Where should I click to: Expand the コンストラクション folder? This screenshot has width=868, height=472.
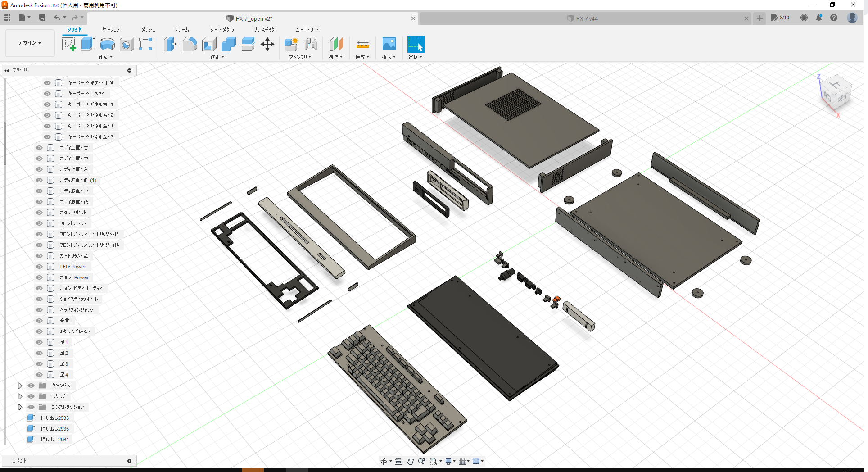(x=20, y=407)
